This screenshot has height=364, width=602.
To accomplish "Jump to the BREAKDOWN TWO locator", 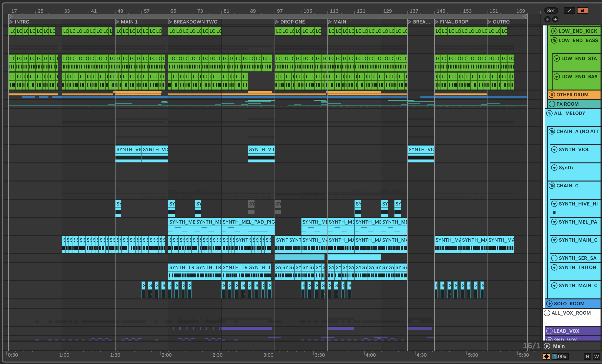I will point(193,22).
